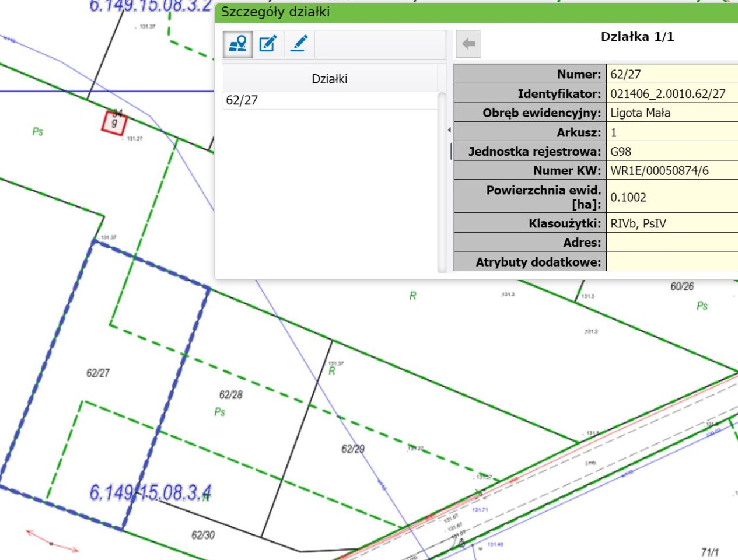Click parcel 62/29 label on the map
Viewport: 738px width, 560px height.
(352, 449)
